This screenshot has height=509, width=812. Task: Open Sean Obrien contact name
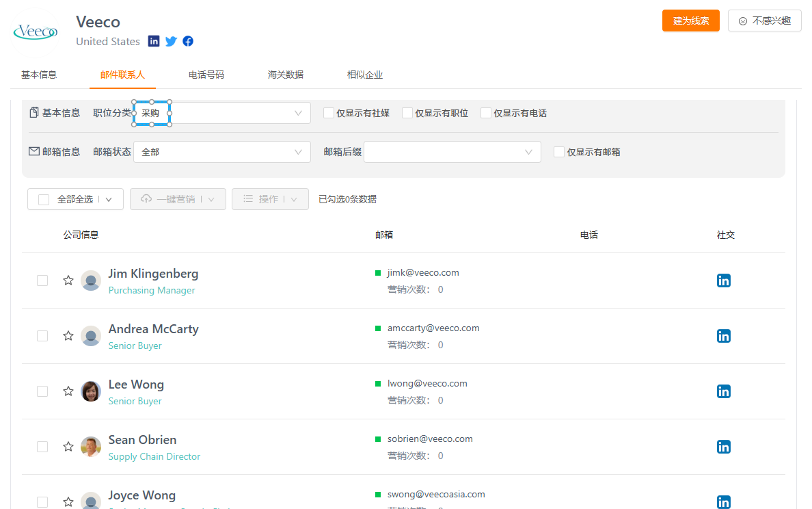tap(142, 439)
